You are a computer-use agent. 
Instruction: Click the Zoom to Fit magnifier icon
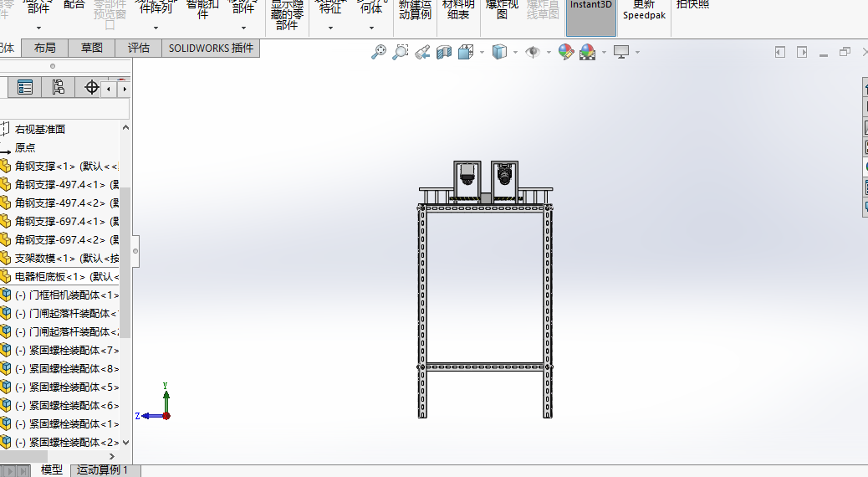pyautogui.click(x=379, y=52)
